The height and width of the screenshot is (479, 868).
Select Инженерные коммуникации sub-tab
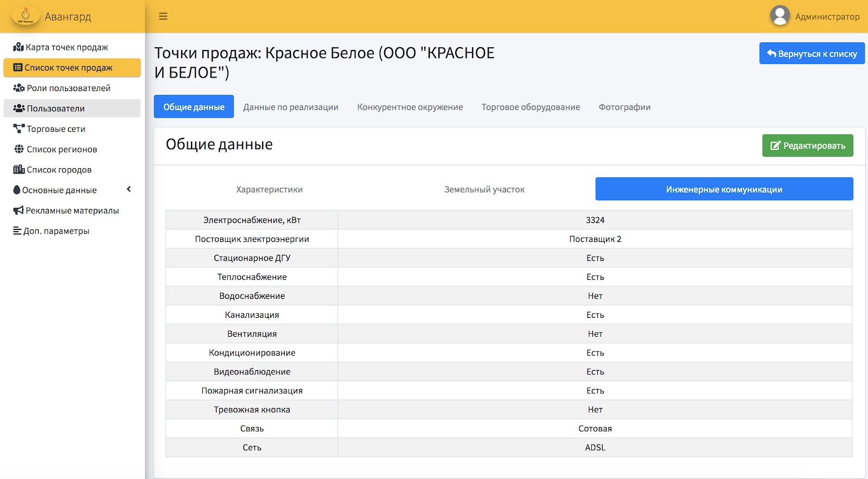coord(724,189)
